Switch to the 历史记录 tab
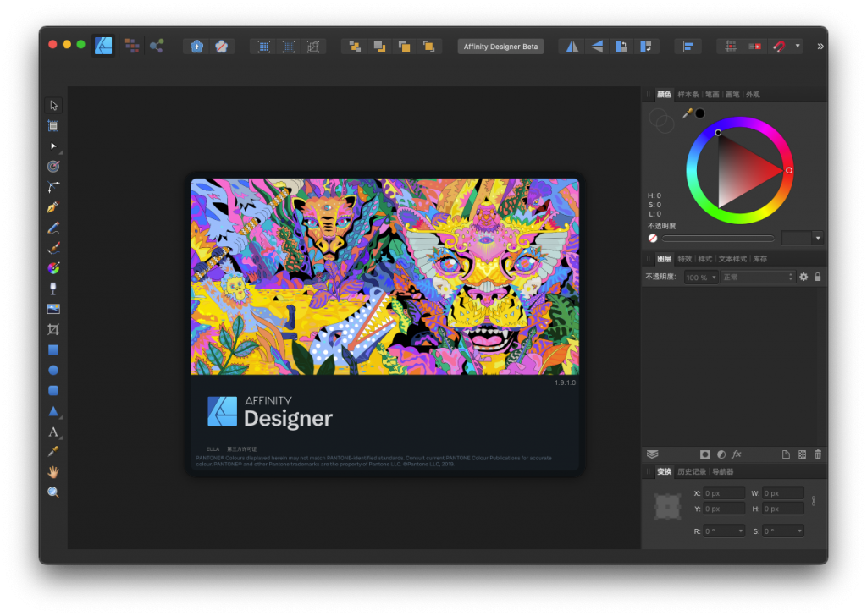Image resolution: width=867 pixels, height=616 pixels. [x=692, y=472]
